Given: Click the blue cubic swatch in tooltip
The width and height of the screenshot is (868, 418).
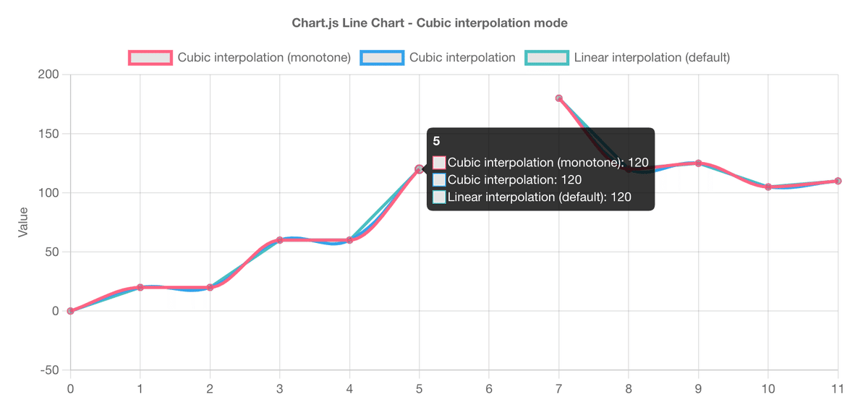Looking at the screenshot, I should [440, 180].
